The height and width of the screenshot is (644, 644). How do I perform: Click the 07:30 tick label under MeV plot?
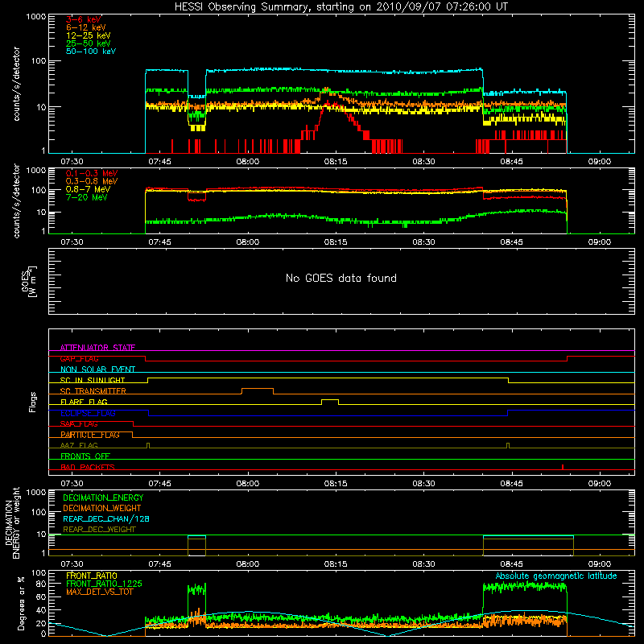coord(72,242)
